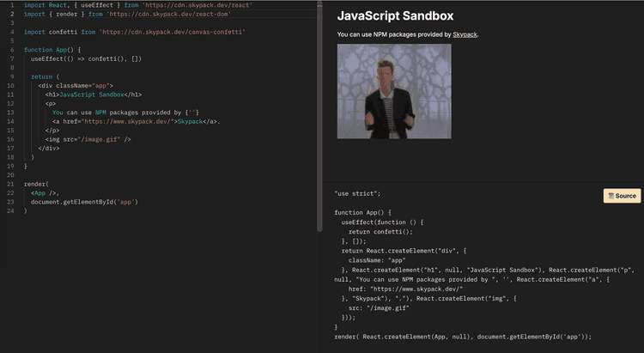The width and height of the screenshot is (644, 353).
Task: Click the h1 JavaScript Sandbox code line
Action: coord(94,94)
